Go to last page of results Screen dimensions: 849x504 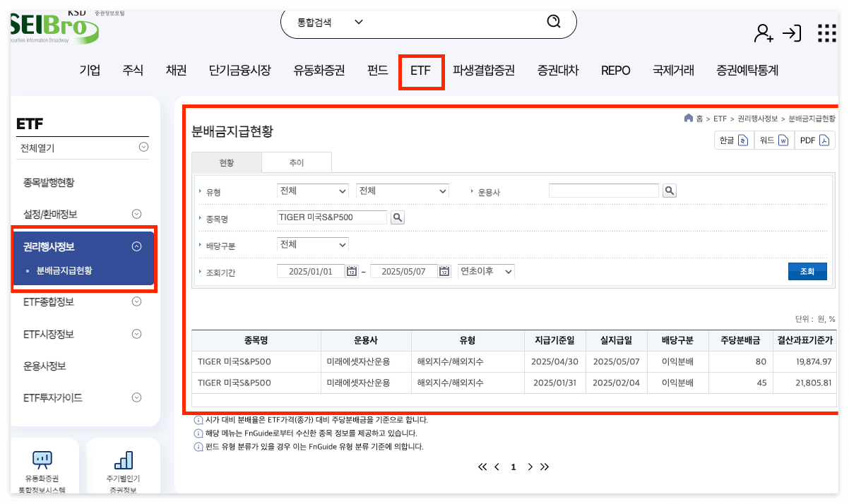[545, 467]
